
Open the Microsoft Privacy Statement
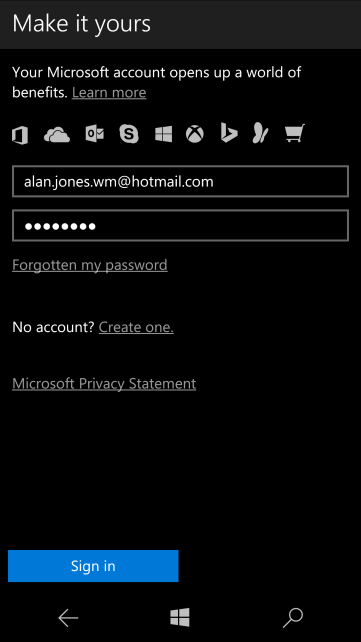[104, 384]
